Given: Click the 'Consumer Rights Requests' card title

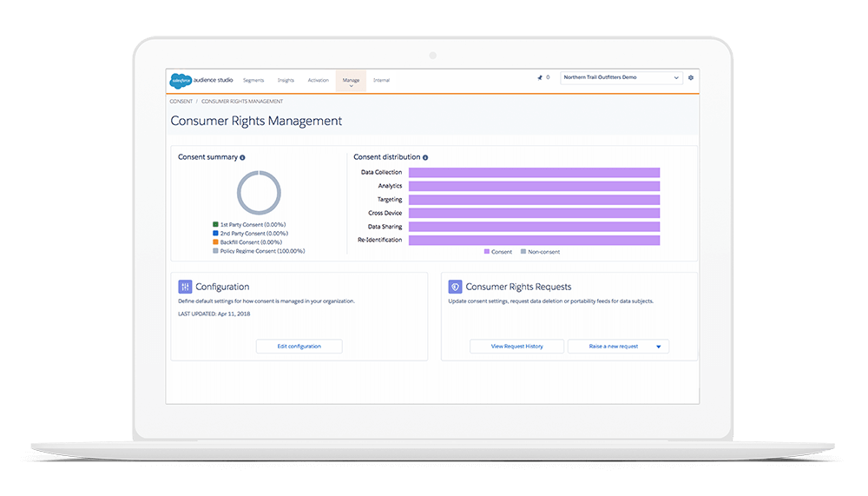Looking at the screenshot, I should [x=518, y=287].
